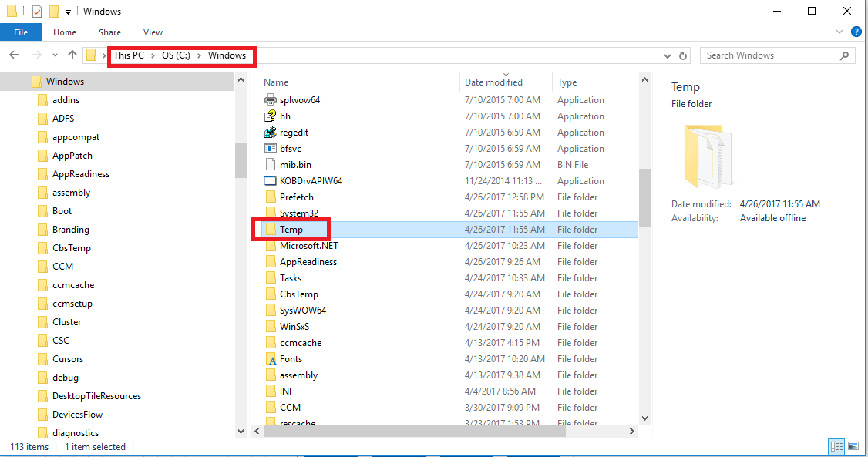Click This PC in address breadcrumb
The width and height of the screenshot is (868, 457).
click(129, 55)
